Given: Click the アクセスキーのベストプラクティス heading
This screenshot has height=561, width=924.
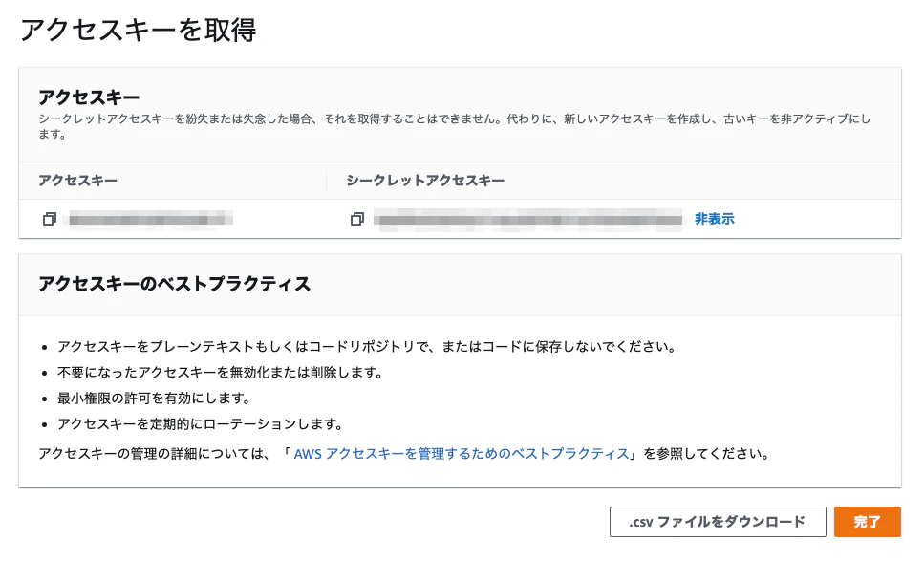Looking at the screenshot, I should pos(175,284).
